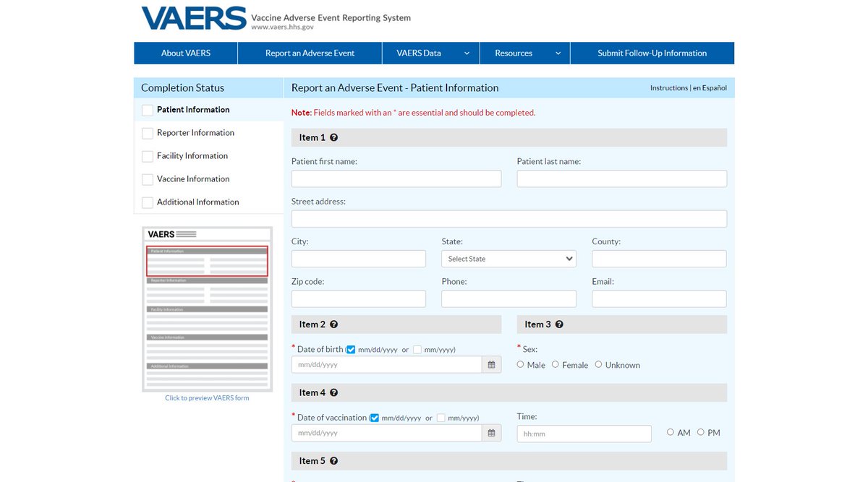The image size is (868, 482).
Task: Focus the Patient last name field
Action: [622, 178]
